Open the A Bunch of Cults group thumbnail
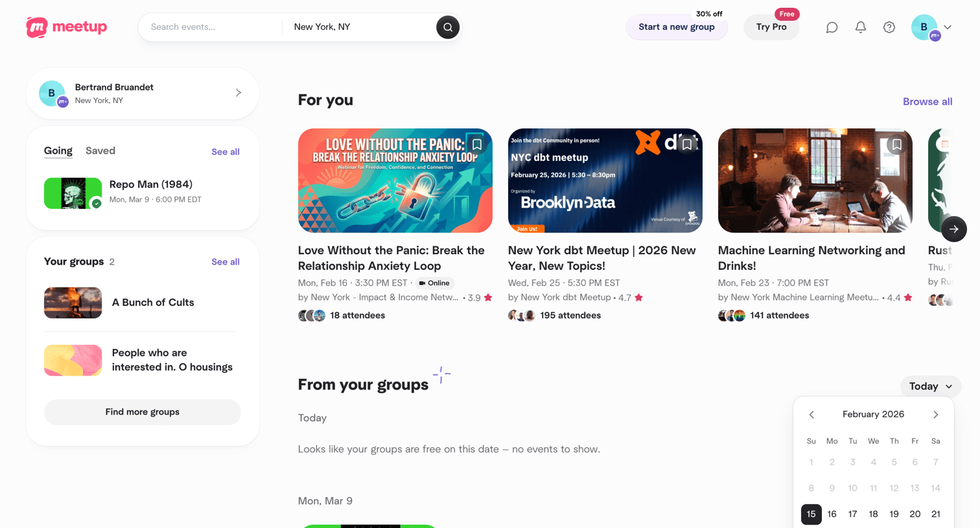Screen dimensions: 980x528 73,303
